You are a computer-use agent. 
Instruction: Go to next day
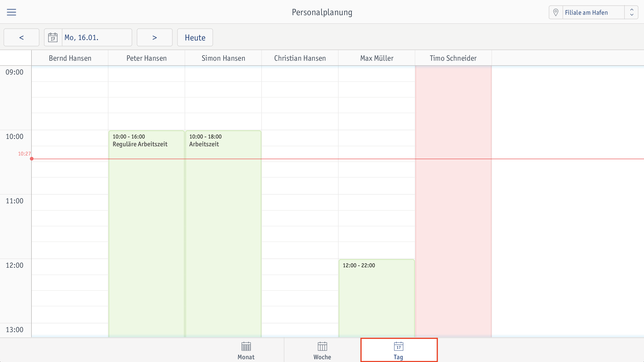[155, 37]
